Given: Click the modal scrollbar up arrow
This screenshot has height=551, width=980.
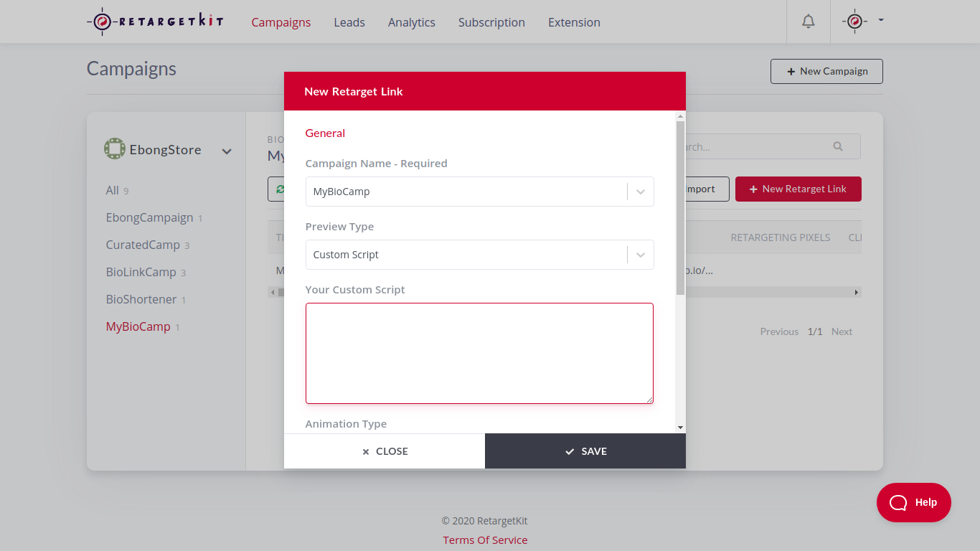Looking at the screenshot, I should (x=680, y=116).
